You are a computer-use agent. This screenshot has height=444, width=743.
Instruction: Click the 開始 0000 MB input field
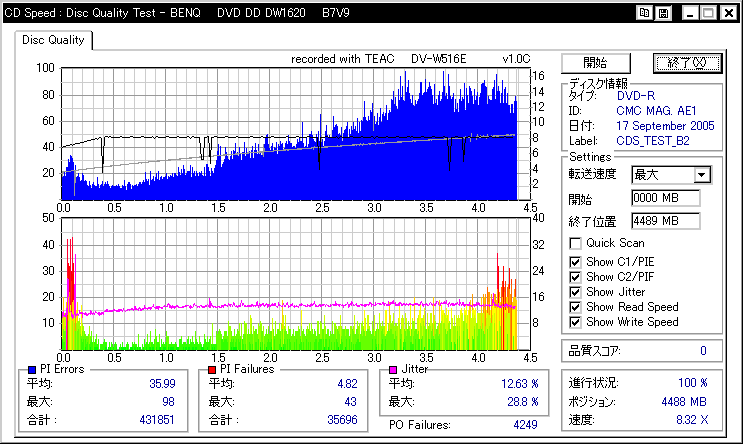665,198
